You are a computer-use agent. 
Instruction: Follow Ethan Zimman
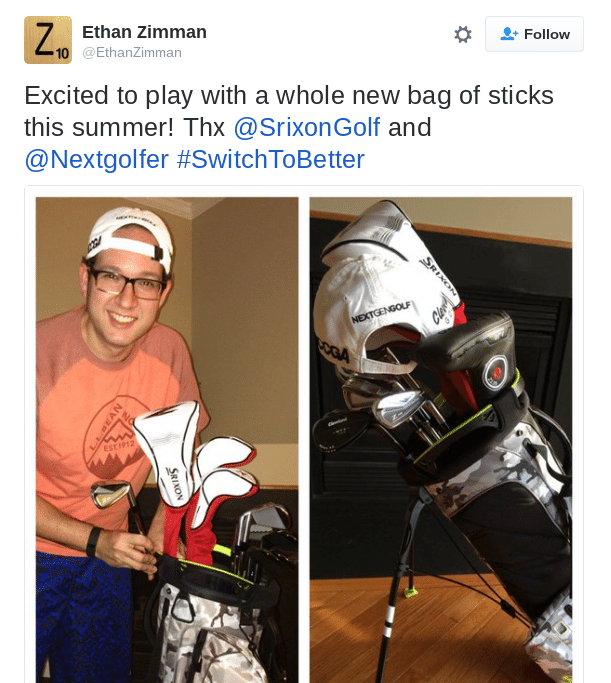point(534,34)
